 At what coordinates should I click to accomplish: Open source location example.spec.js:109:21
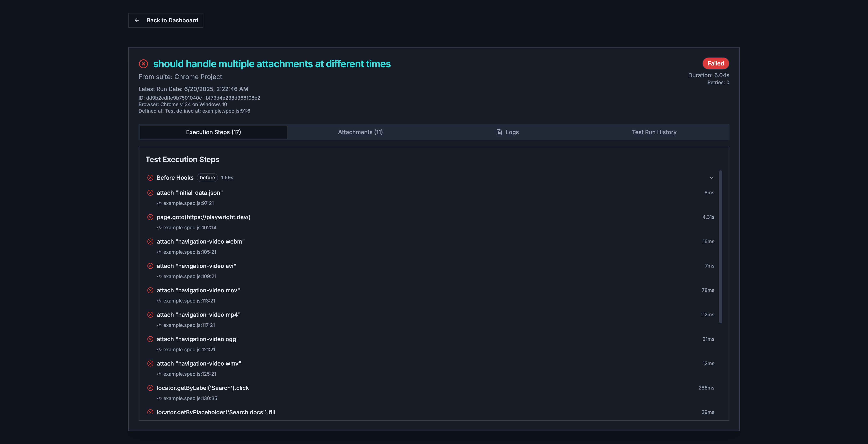click(x=190, y=276)
